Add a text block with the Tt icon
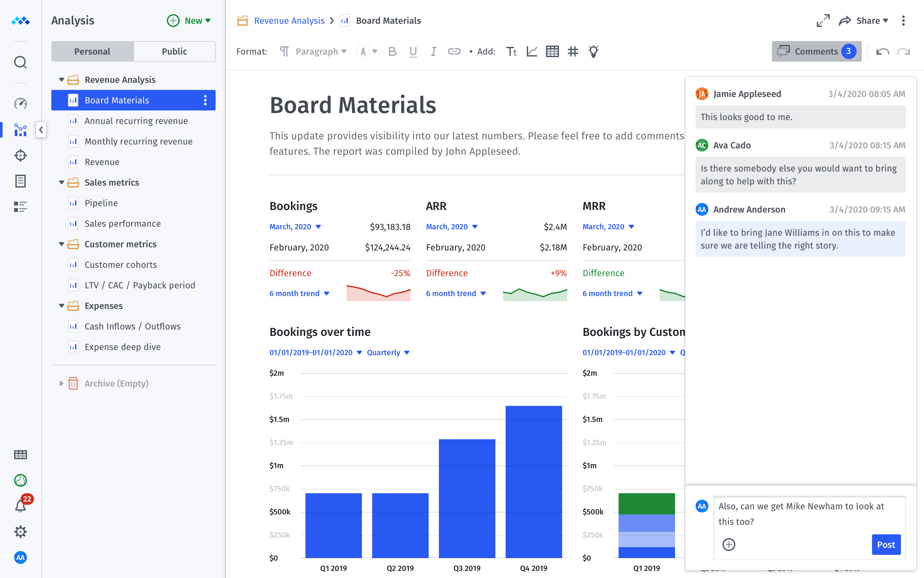This screenshot has width=924, height=578. [x=511, y=51]
